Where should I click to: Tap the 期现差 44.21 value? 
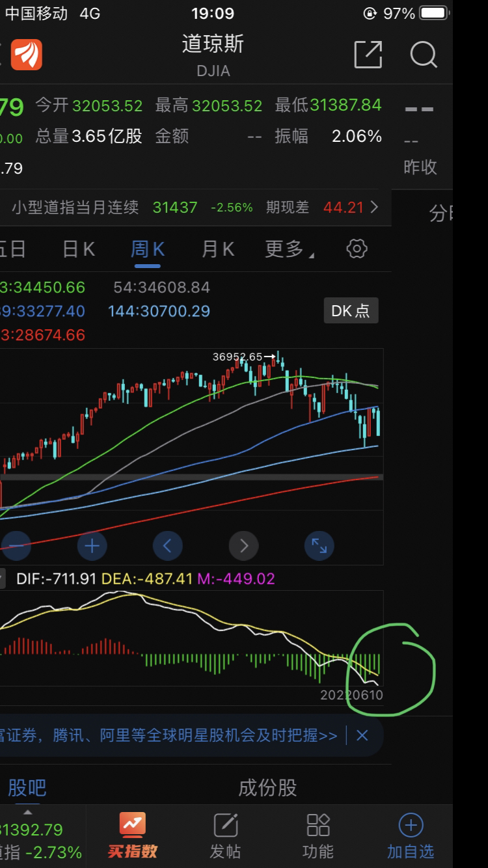tap(344, 208)
